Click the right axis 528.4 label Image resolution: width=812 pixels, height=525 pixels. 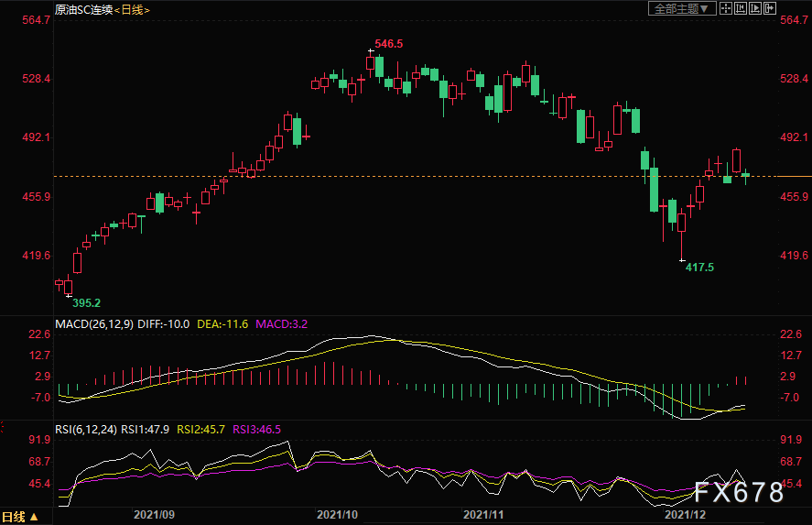795,79
